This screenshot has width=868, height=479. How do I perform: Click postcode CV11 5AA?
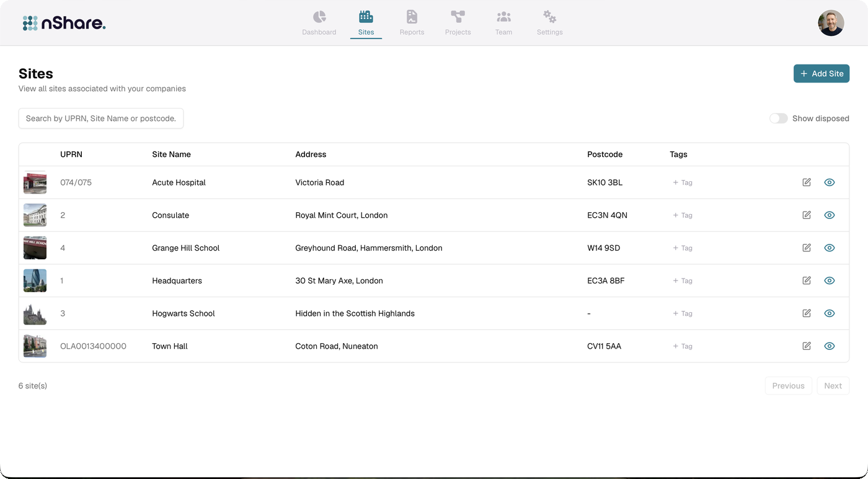(604, 346)
